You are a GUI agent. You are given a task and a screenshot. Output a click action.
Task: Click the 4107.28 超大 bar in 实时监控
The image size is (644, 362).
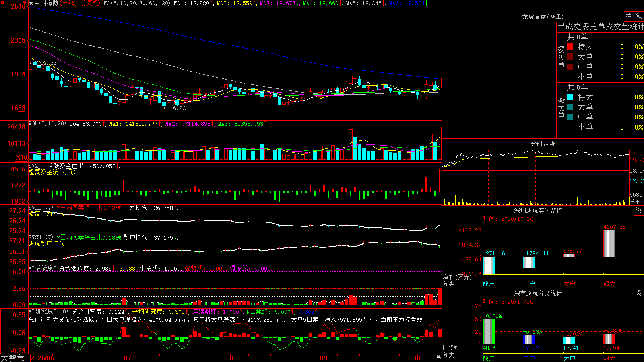[609, 243]
